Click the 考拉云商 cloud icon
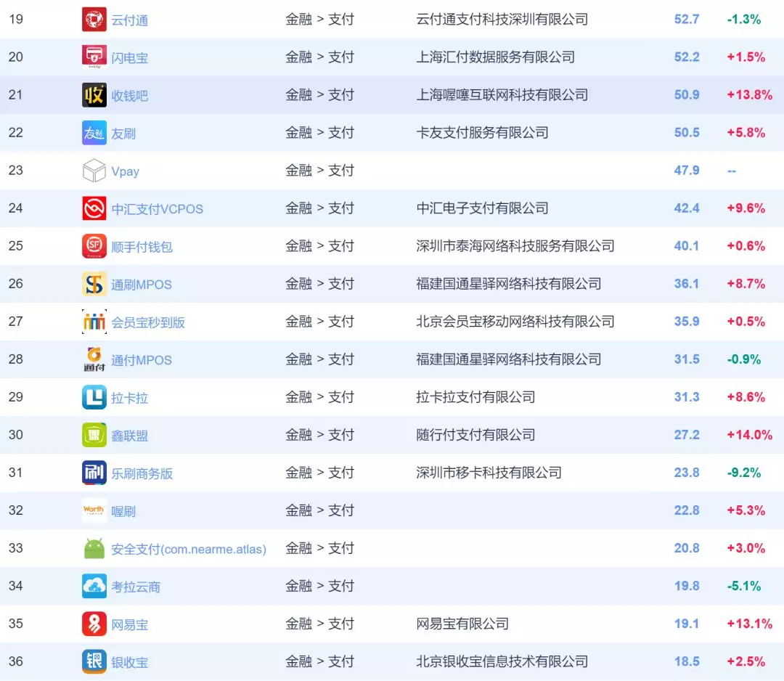Image resolution: width=784 pixels, height=681 pixels. coord(93,586)
